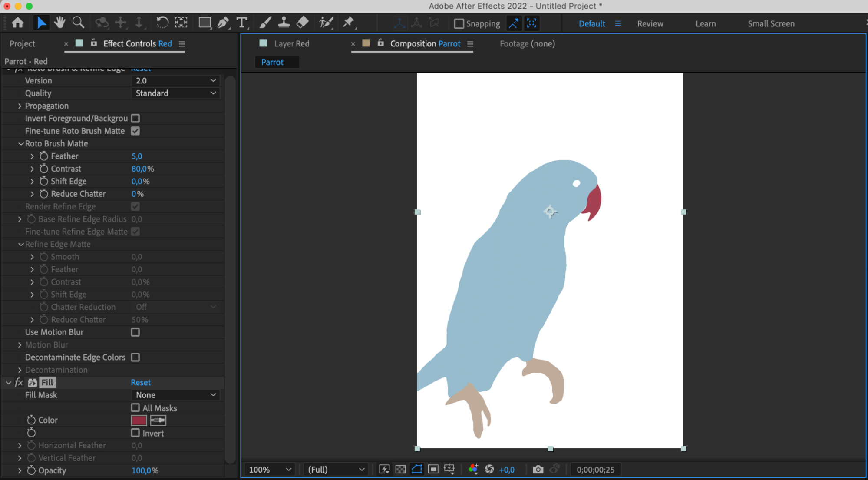Select the Puppet Pin tool
This screenshot has width=868, height=480.
pyautogui.click(x=349, y=23)
